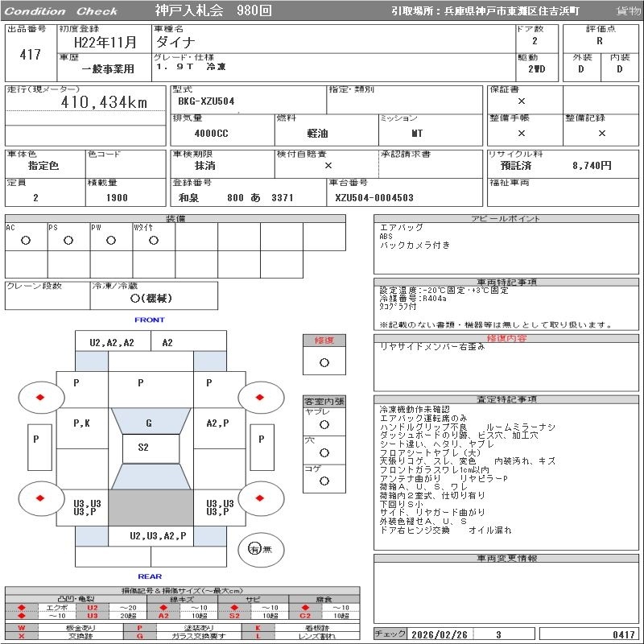Click the windshield G mark on the diagram
The height and width of the screenshot is (644, 644).
pos(149,423)
